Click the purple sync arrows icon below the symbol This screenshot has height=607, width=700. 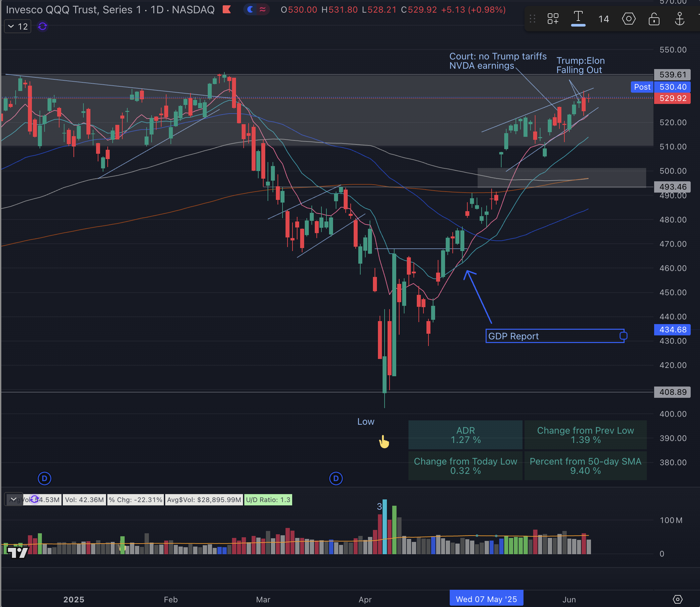click(42, 26)
